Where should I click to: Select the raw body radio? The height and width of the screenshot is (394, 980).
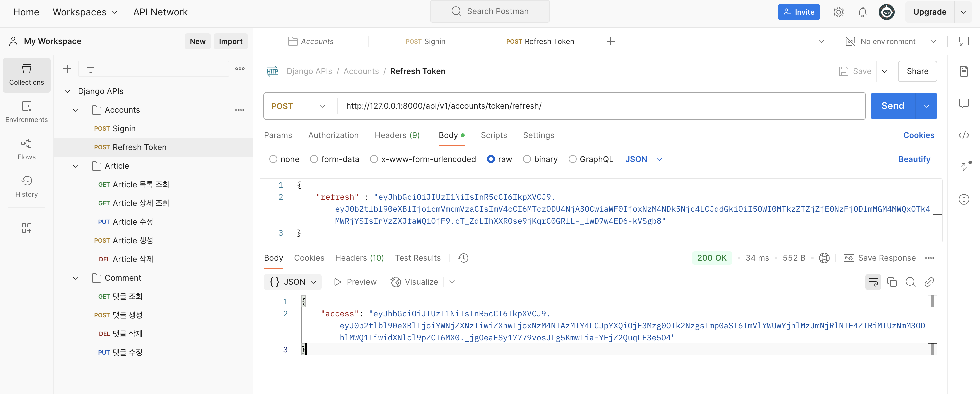[490, 159]
